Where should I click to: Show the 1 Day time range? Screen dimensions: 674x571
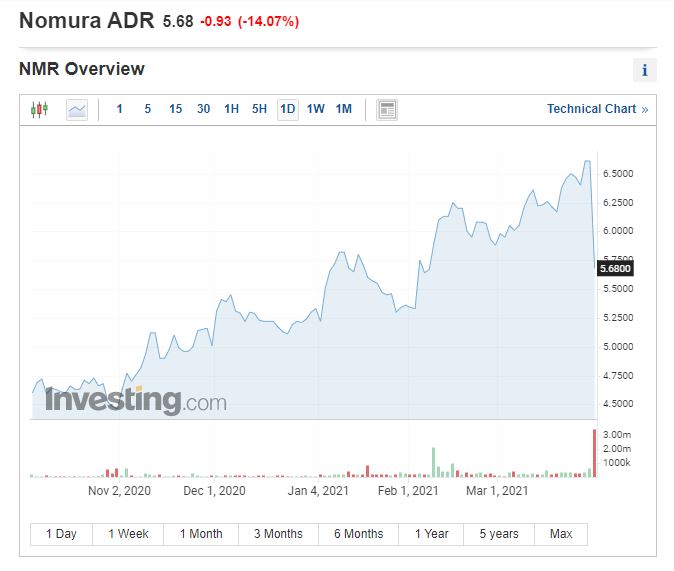61,534
